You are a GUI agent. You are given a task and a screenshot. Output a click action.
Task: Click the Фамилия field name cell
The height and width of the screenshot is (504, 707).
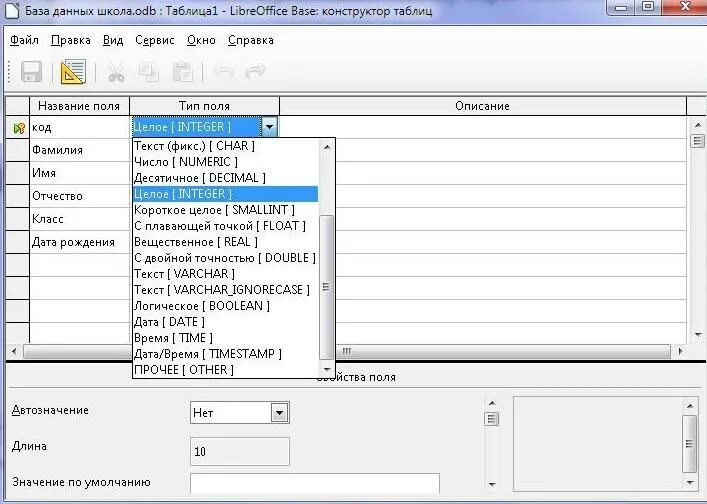(79, 150)
